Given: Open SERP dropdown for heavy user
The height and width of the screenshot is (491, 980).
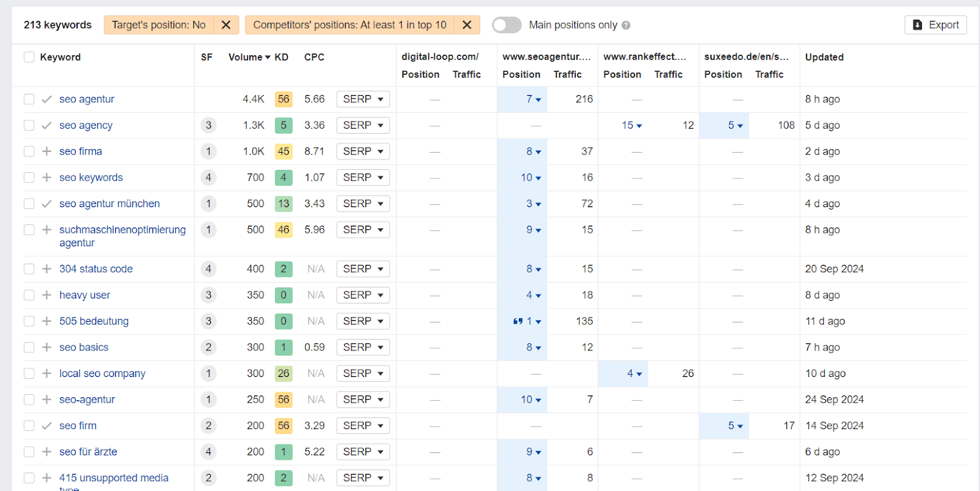Looking at the screenshot, I should tap(363, 295).
